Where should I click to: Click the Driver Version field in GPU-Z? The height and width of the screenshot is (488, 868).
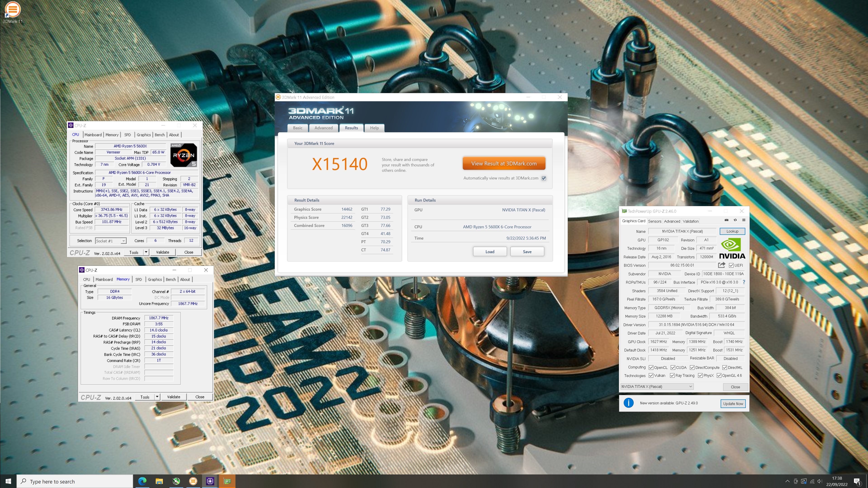696,325
